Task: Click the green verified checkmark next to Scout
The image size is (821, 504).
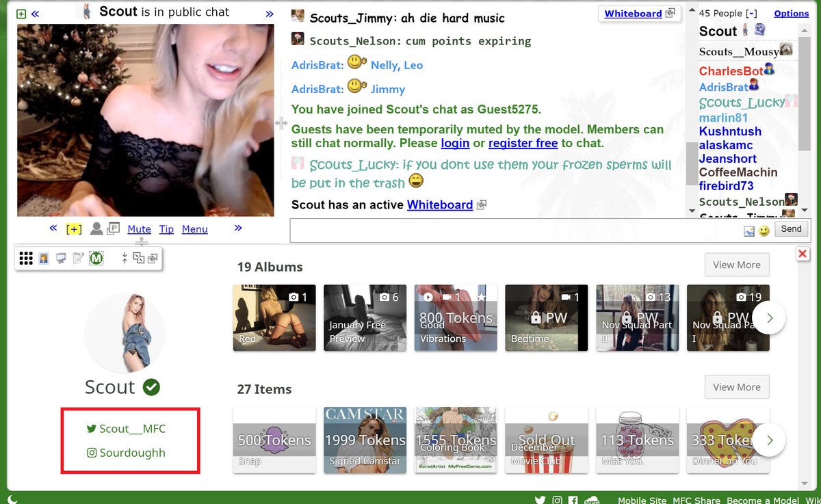Action: [151, 387]
